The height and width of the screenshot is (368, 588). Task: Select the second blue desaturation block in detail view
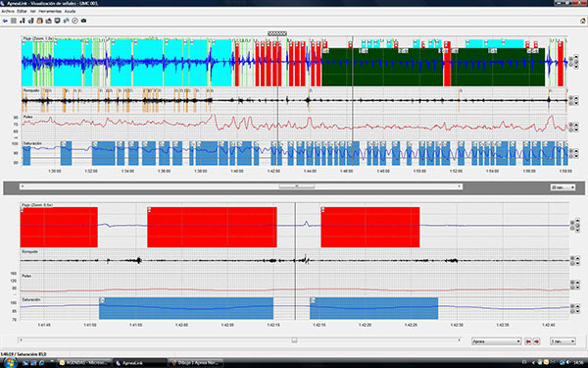coord(374,309)
